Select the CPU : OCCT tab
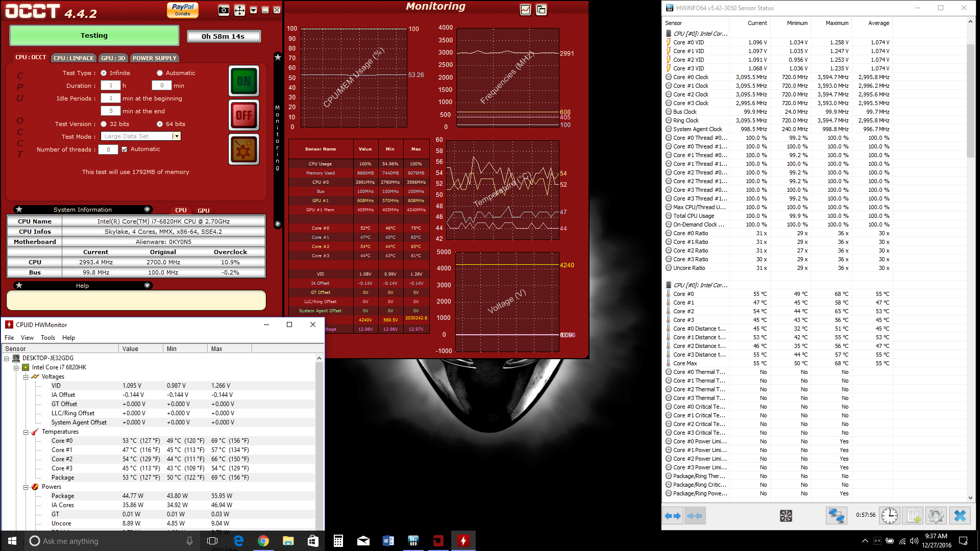The width and height of the screenshot is (980, 551). coord(31,58)
